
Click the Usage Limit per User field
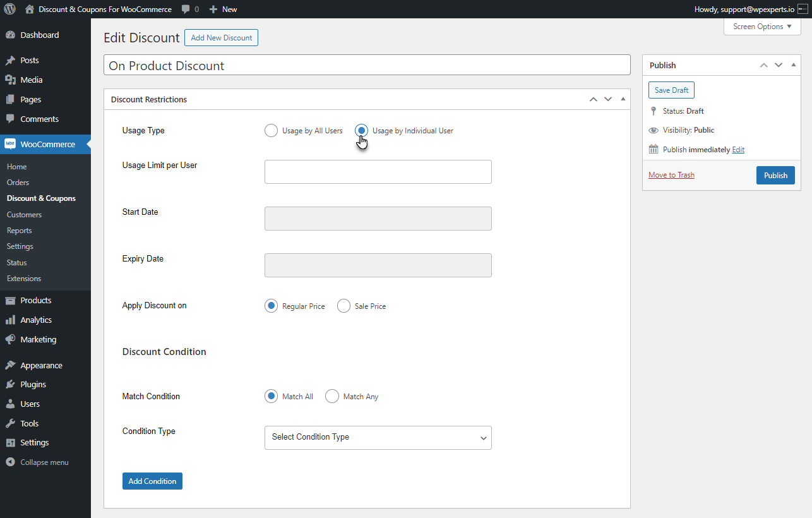click(x=378, y=172)
